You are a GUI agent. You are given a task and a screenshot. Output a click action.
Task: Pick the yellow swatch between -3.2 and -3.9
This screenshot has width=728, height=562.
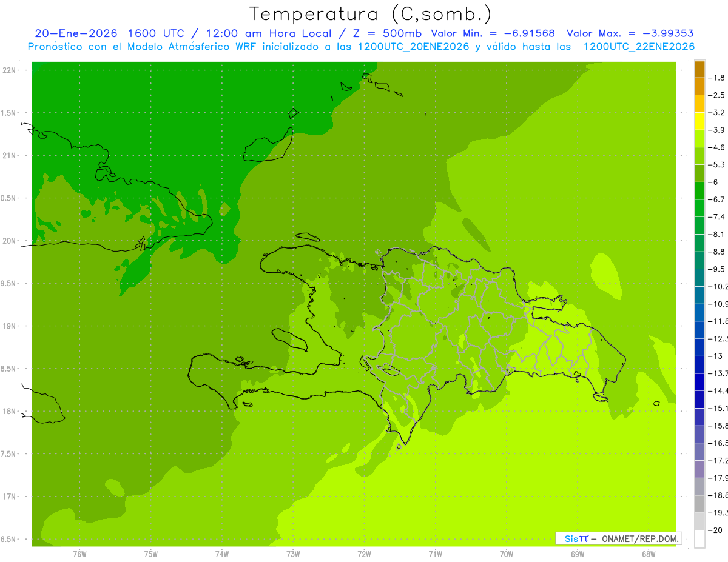click(699, 121)
